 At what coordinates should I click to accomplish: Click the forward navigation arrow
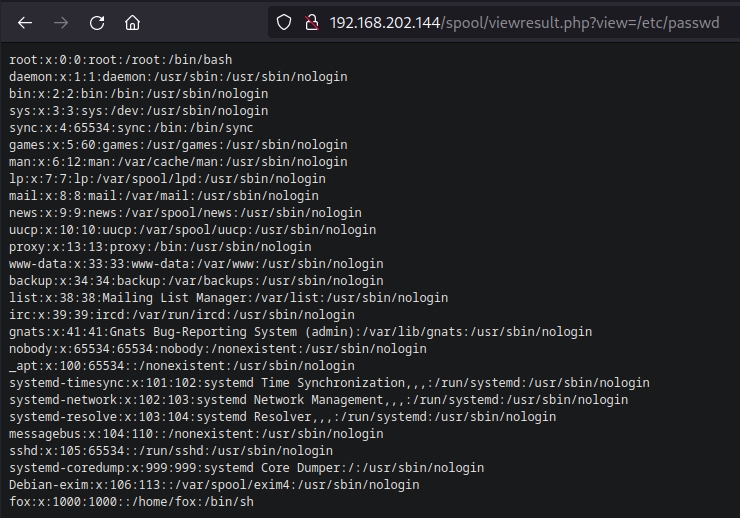click(x=60, y=22)
